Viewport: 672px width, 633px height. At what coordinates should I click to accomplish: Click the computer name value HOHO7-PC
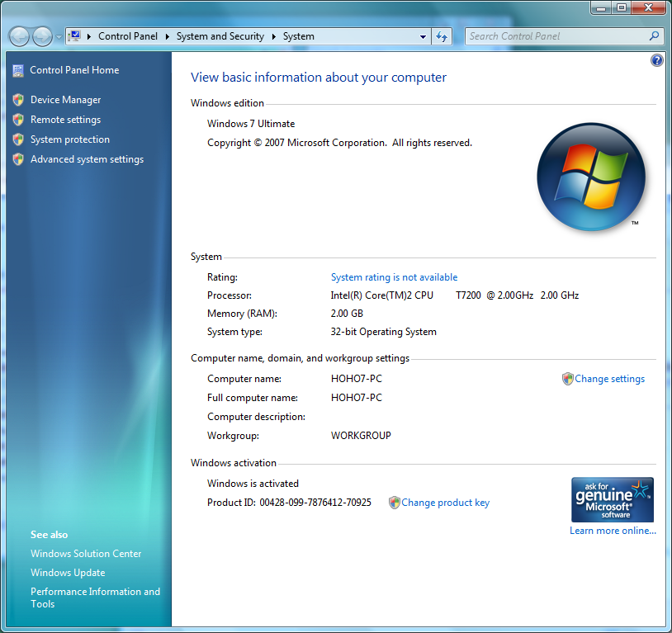[x=357, y=379]
